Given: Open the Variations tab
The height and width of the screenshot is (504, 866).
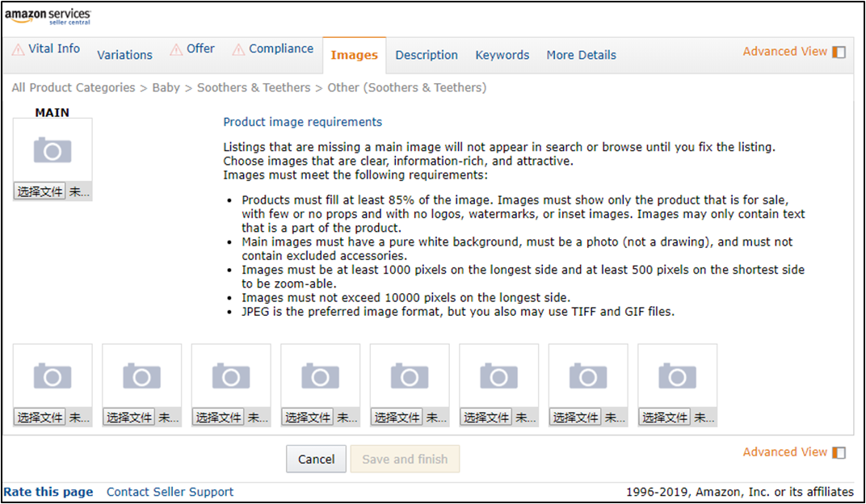Looking at the screenshot, I should (x=124, y=55).
